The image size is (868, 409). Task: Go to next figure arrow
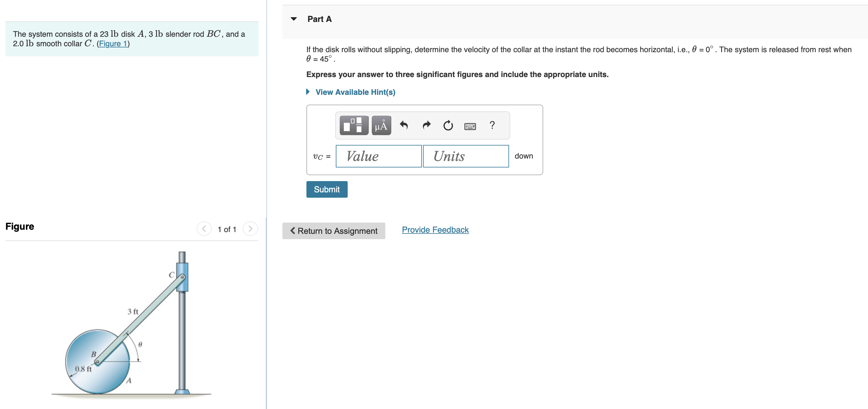point(250,229)
